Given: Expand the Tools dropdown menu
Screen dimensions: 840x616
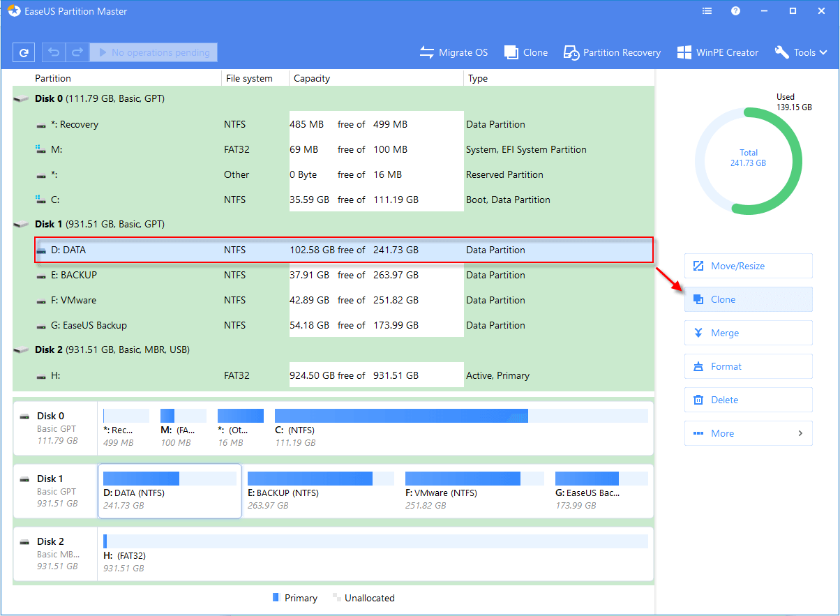Looking at the screenshot, I should (801, 52).
